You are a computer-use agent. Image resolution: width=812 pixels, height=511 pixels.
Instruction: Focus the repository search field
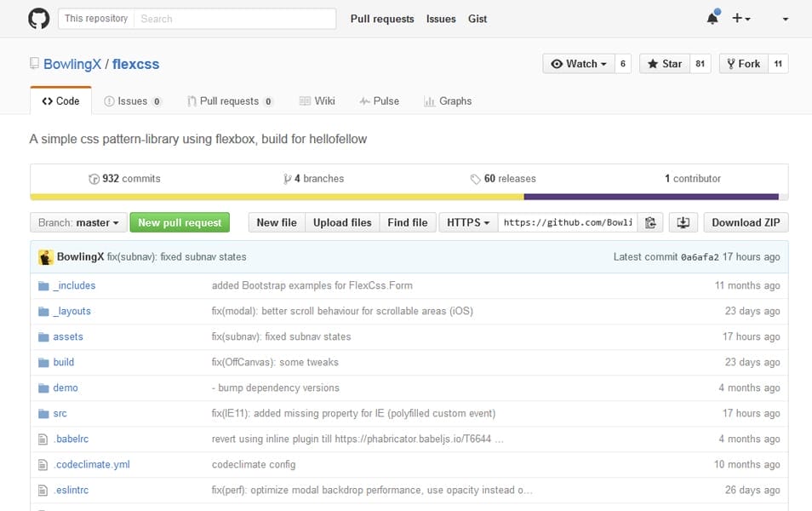[235, 19]
